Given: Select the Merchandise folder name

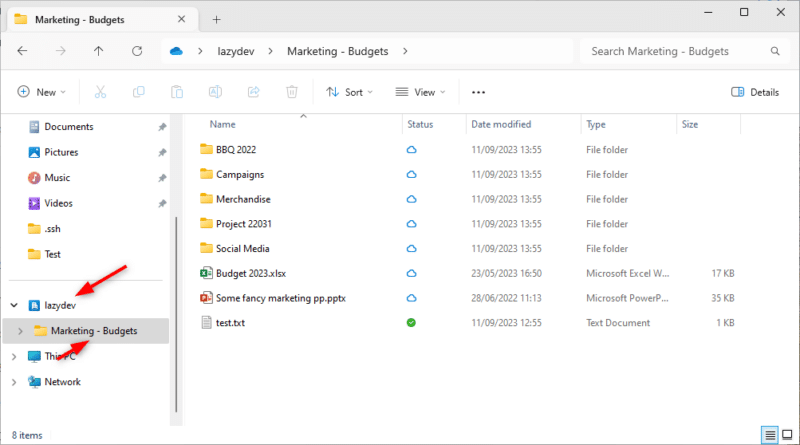Looking at the screenshot, I should [243, 199].
